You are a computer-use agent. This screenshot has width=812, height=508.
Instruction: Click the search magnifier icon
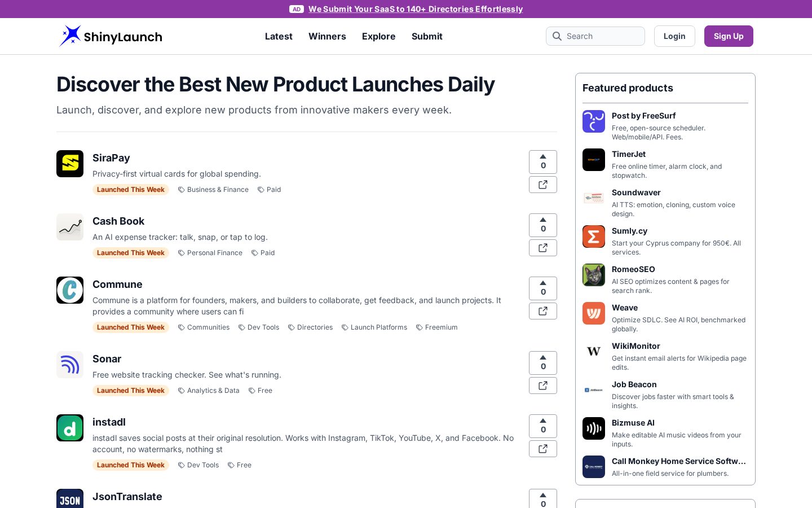click(557, 36)
